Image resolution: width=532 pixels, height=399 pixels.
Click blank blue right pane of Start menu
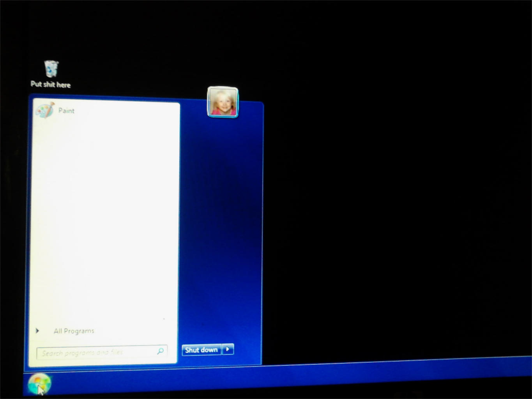(x=220, y=234)
